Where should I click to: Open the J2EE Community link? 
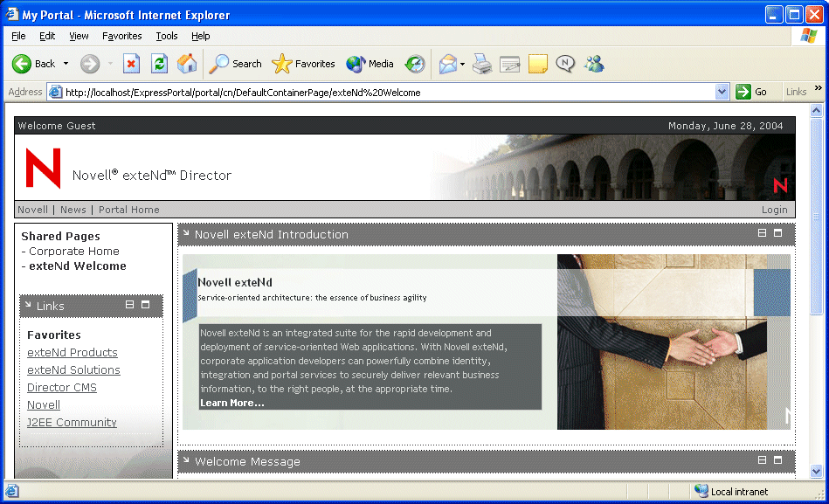coord(72,422)
